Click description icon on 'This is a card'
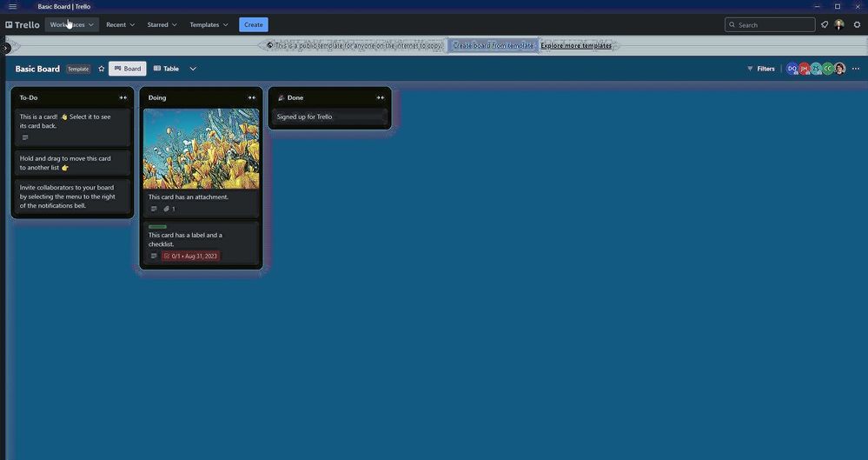The width and height of the screenshot is (868, 460). (x=25, y=137)
